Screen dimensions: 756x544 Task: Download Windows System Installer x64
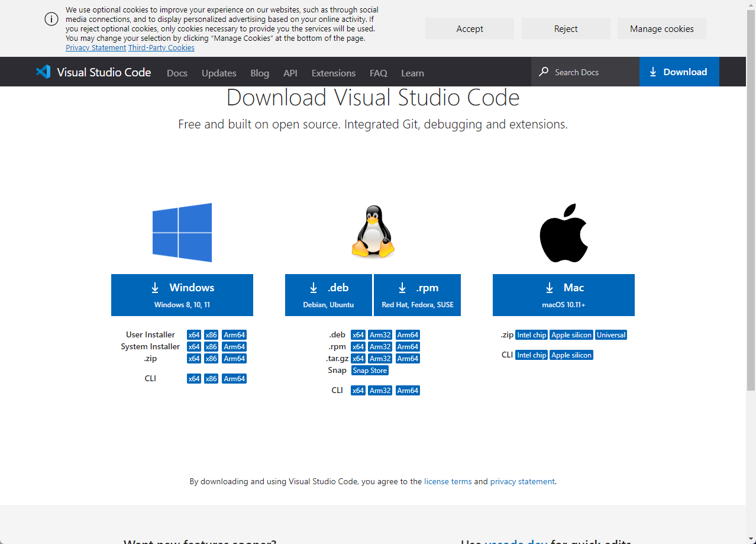coord(194,347)
